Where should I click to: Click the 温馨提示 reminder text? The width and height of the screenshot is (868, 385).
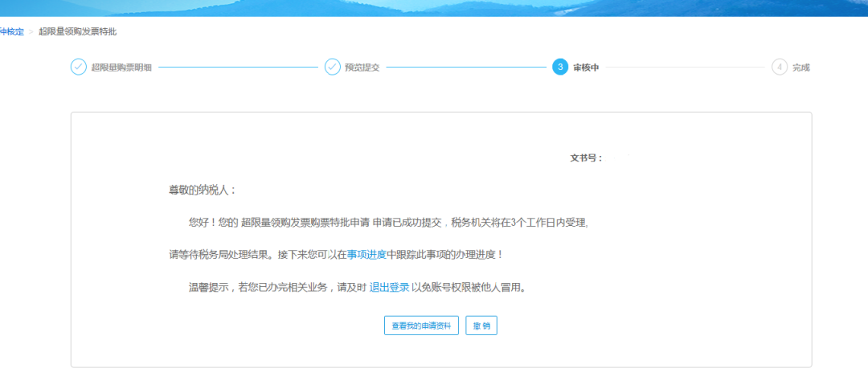(x=209, y=287)
